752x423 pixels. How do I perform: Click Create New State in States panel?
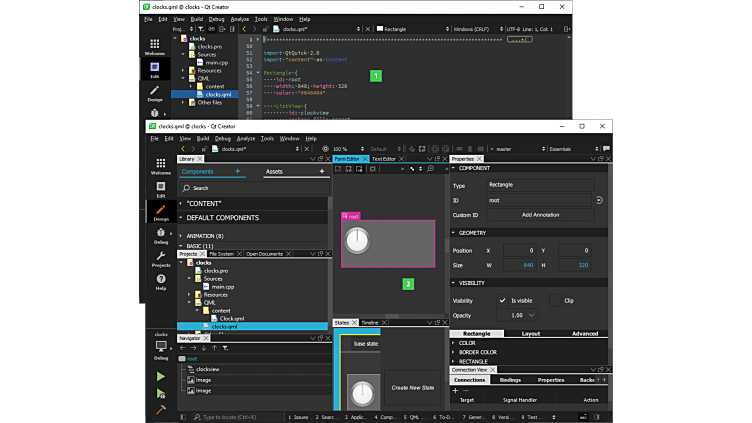point(413,387)
